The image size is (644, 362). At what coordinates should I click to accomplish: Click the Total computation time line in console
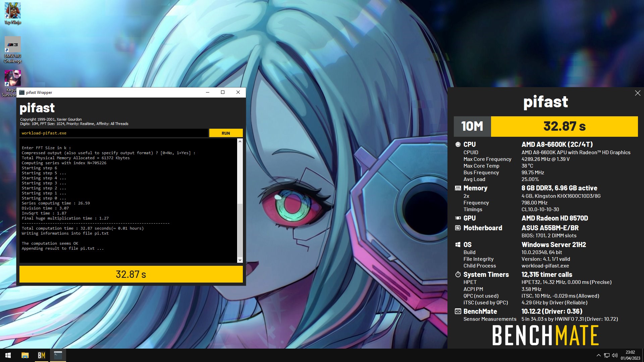[x=83, y=228]
